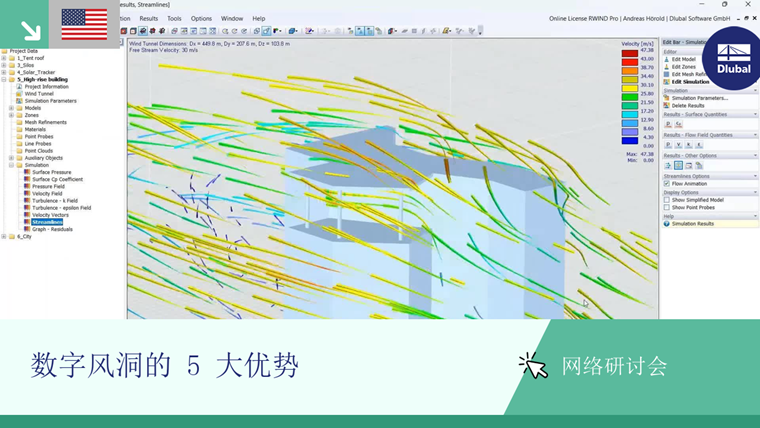Image resolution: width=760 pixels, height=428 pixels.
Task: Open the Options menu
Action: click(x=201, y=18)
